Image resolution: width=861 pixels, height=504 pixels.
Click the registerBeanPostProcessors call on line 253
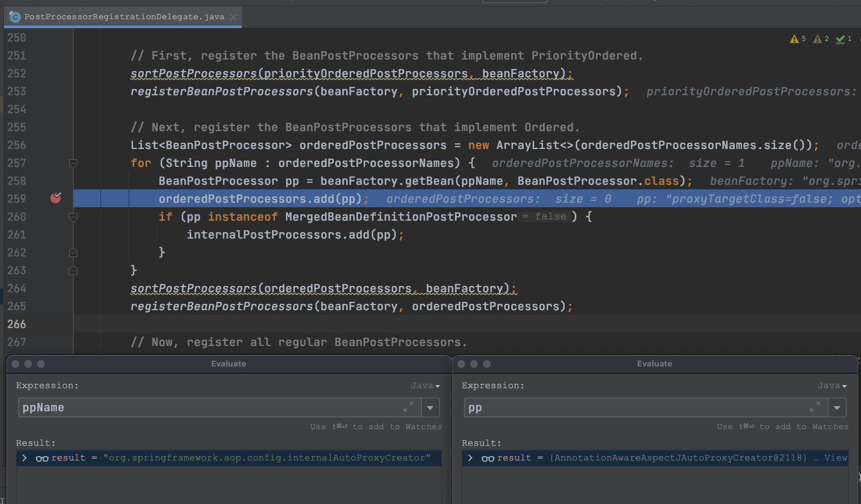[379, 91]
